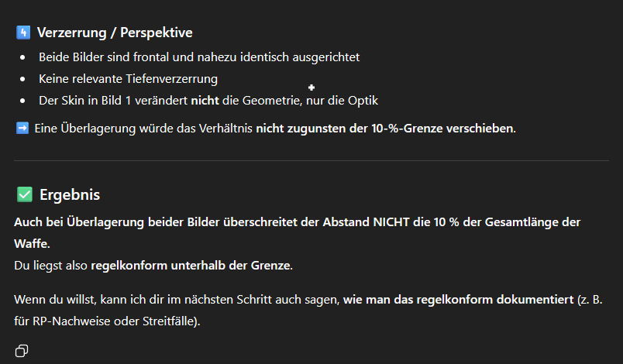This screenshot has height=364, width=623.
Task: Click the bullet dot before "Beide Bilder"
Action: pyautogui.click(x=22, y=58)
